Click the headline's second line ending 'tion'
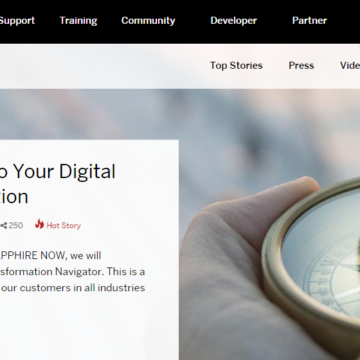Viewport: 360px width, 360px height. click(x=14, y=197)
